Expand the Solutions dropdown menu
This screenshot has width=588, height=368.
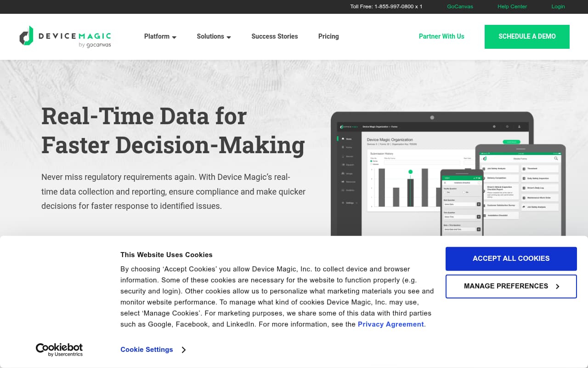[214, 36]
